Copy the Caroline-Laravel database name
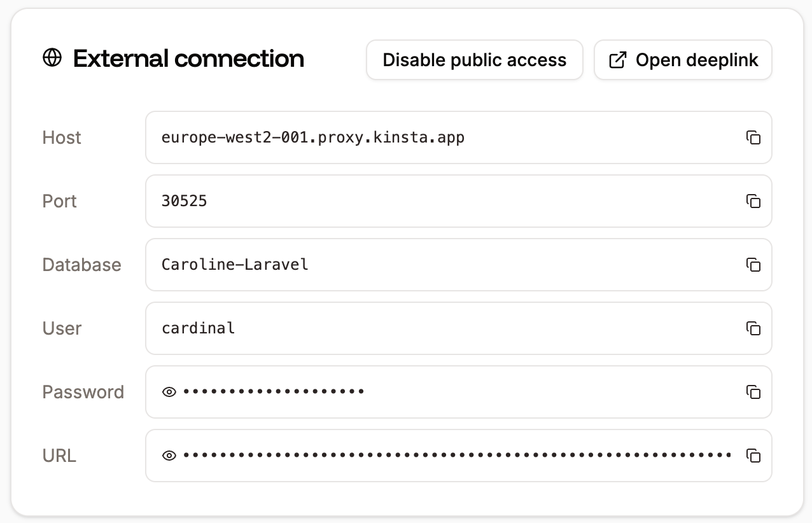 pos(753,265)
